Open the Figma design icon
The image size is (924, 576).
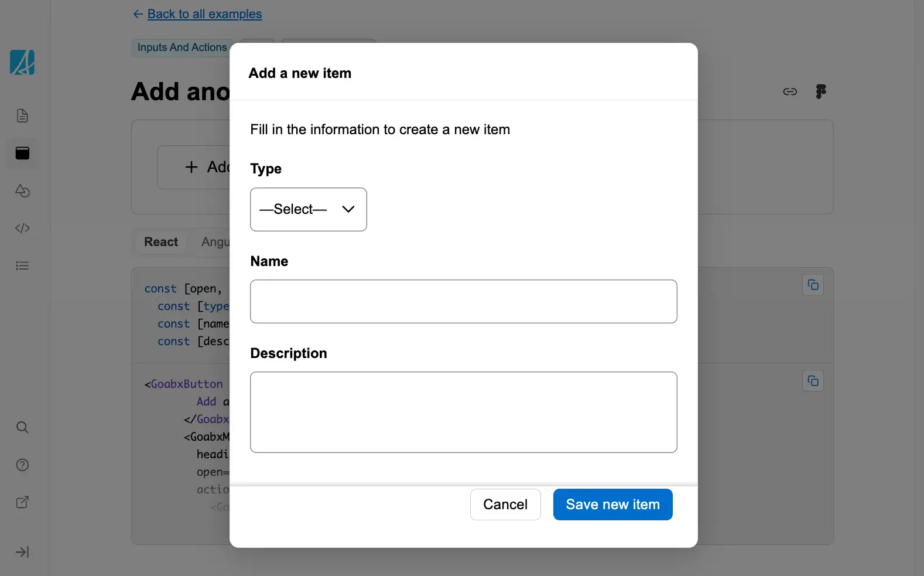[x=821, y=91]
